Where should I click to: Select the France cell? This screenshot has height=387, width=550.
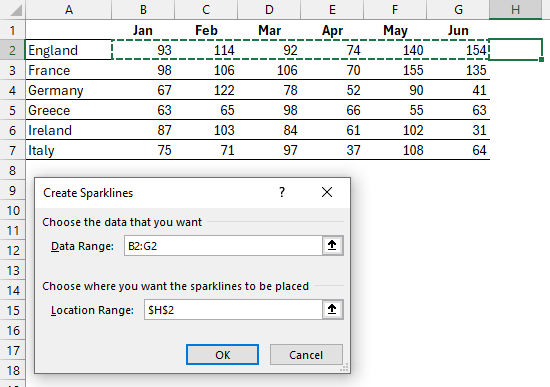point(69,70)
